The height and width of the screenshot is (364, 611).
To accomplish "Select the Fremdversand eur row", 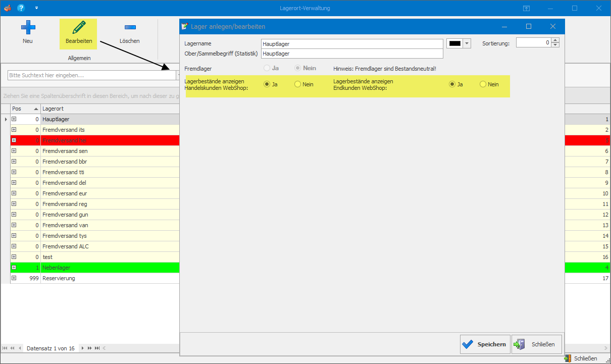I will coord(95,193).
